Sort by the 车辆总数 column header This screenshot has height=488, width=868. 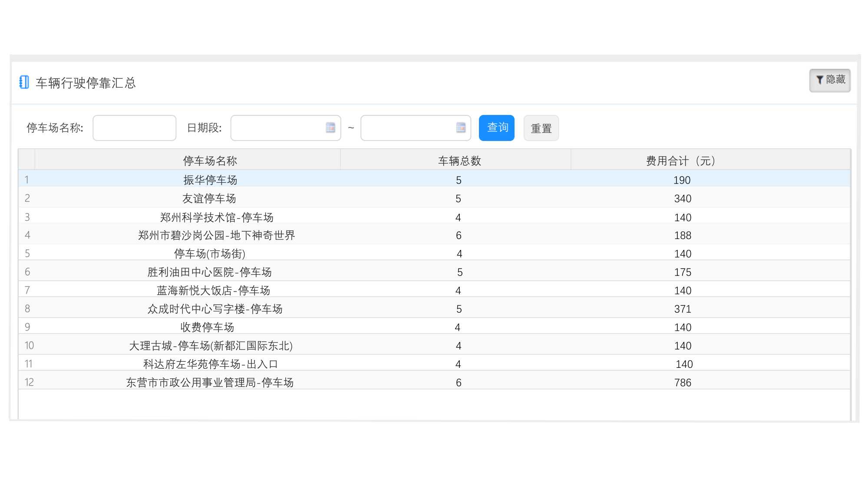pyautogui.click(x=459, y=161)
